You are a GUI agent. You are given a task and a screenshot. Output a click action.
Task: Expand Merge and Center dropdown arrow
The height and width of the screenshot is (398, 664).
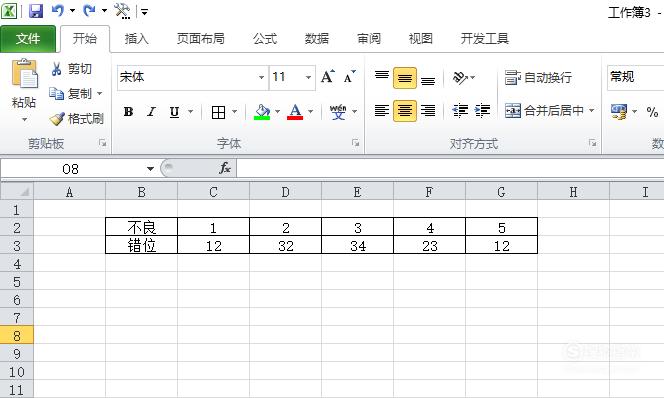tap(592, 111)
